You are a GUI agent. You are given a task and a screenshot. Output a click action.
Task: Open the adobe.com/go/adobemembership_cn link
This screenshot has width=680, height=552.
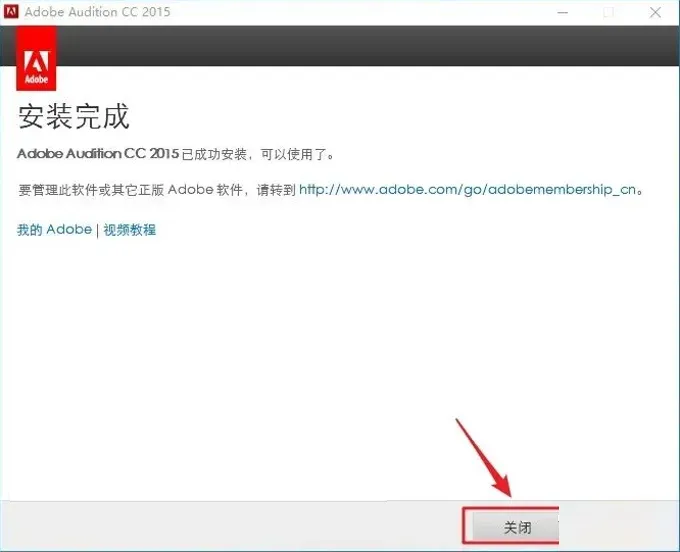click(x=468, y=190)
